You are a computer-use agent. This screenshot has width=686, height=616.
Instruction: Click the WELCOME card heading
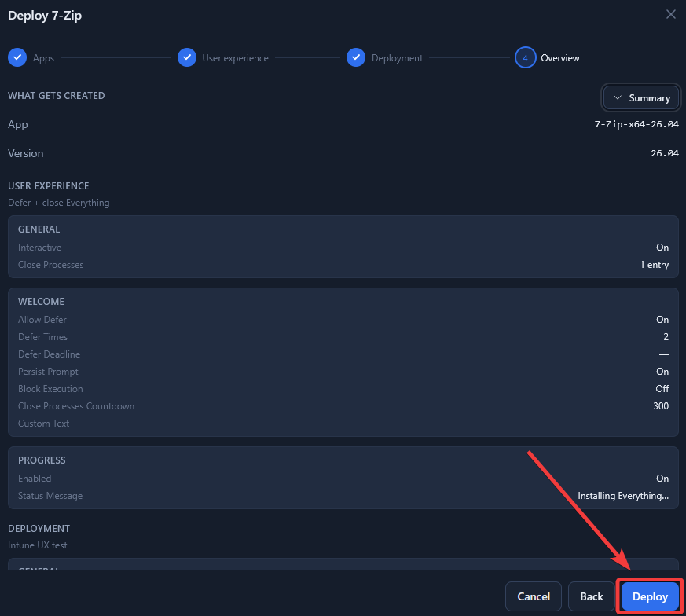tap(41, 302)
